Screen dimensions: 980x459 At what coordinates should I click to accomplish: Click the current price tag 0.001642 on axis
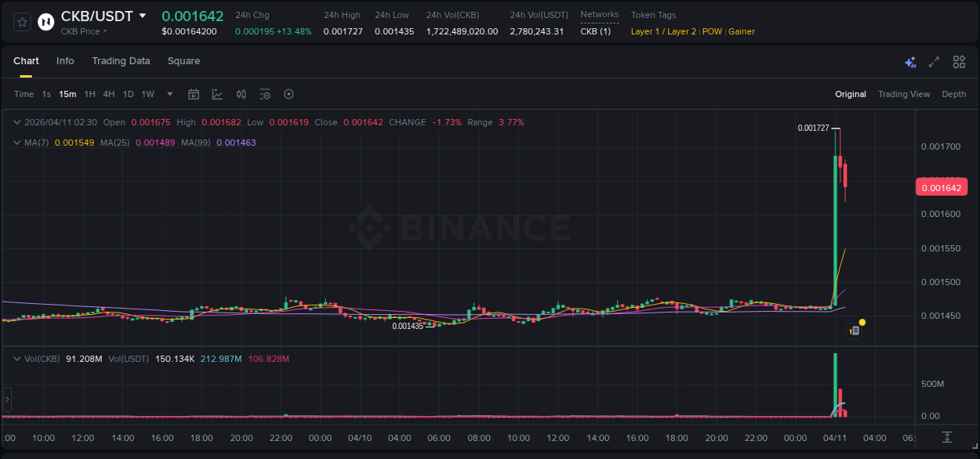coord(942,187)
